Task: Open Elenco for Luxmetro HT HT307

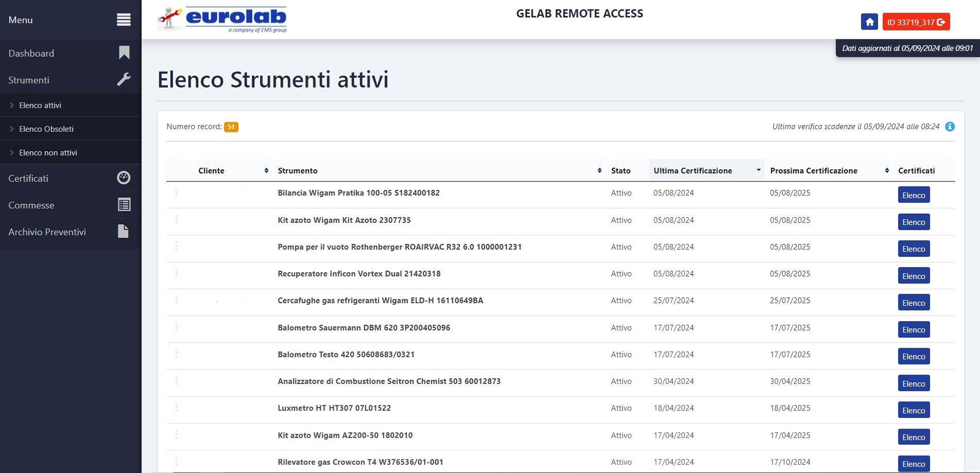Action: pyautogui.click(x=913, y=410)
